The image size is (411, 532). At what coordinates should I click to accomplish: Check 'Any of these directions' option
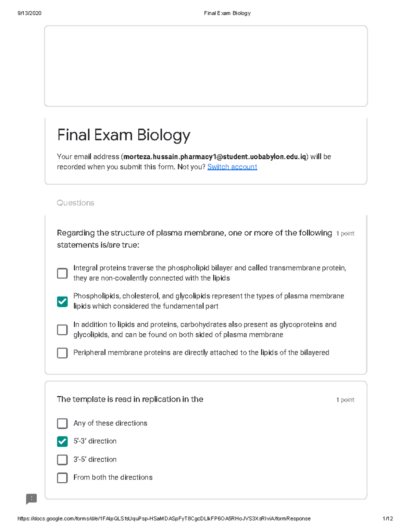click(62, 423)
